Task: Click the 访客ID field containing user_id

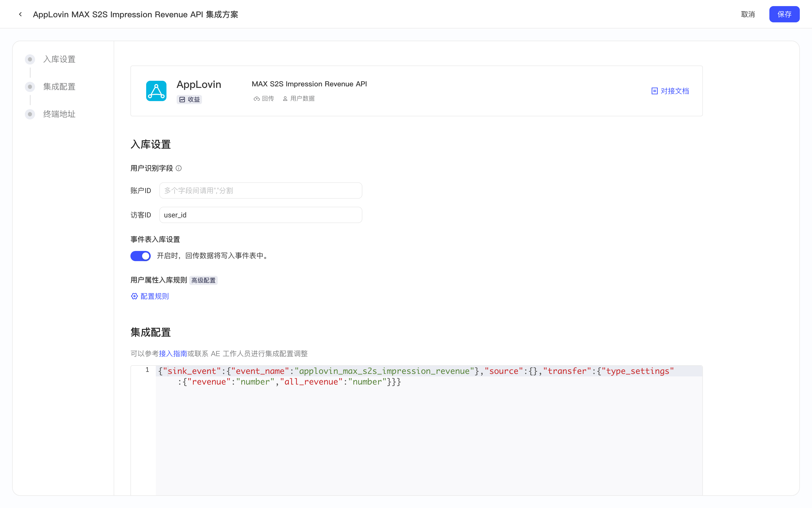Action: (x=261, y=215)
